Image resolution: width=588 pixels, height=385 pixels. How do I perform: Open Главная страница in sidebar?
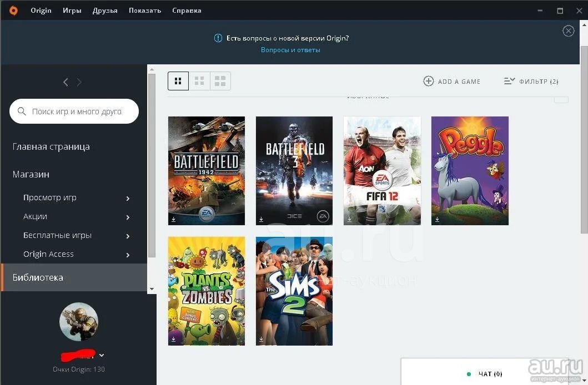click(51, 147)
